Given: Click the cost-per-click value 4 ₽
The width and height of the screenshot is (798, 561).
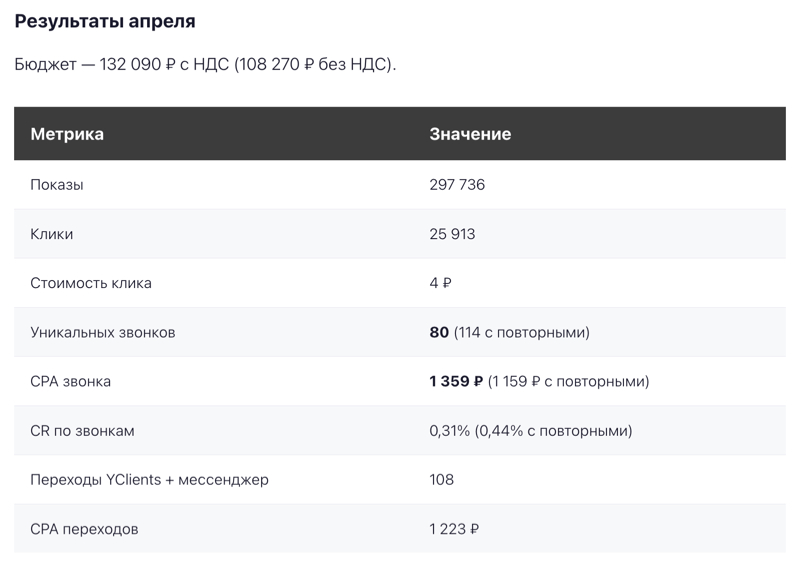Looking at the screenshot, I should pos(440,283).
